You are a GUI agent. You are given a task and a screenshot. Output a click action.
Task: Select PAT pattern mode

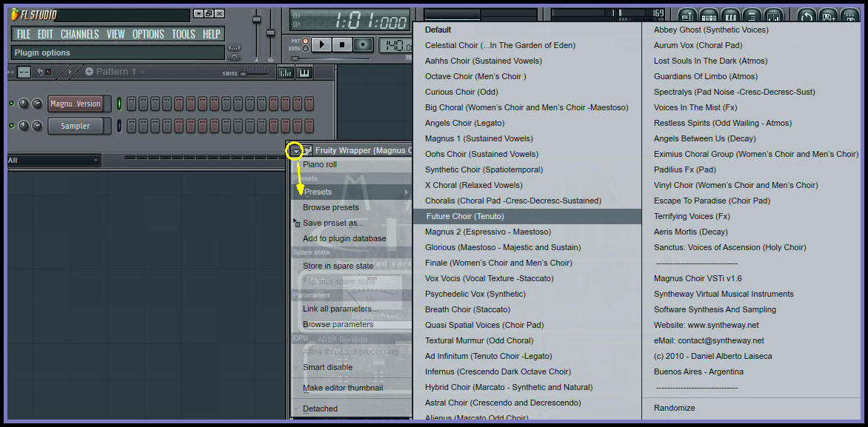pyautogui.click(x=305, y=41)
